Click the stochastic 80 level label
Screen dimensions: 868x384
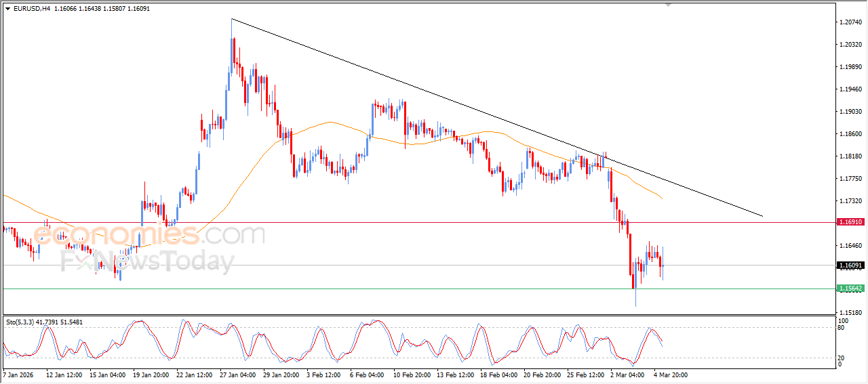tap(842, 328)
